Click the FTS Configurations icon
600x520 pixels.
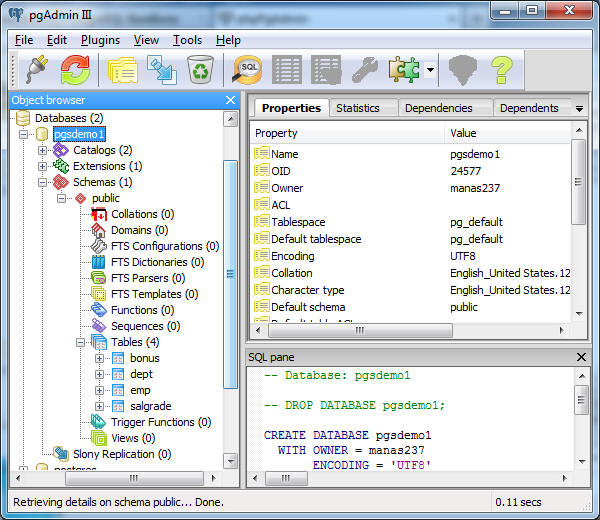(x=99, y=246)
